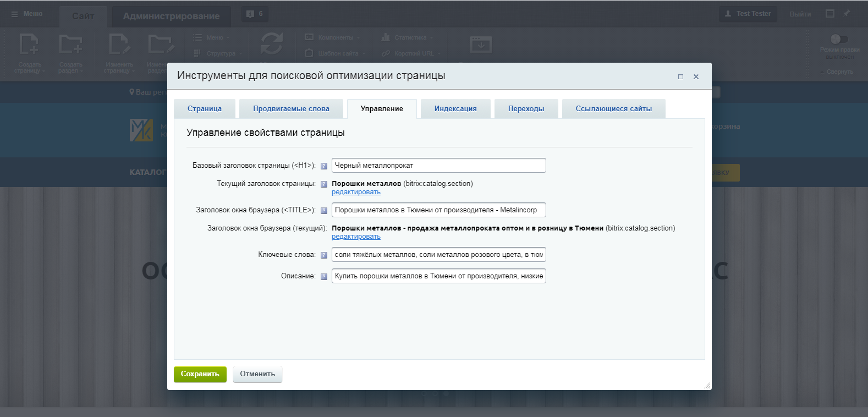Open the notifications counter showing 6

click(x=255, y=14)
